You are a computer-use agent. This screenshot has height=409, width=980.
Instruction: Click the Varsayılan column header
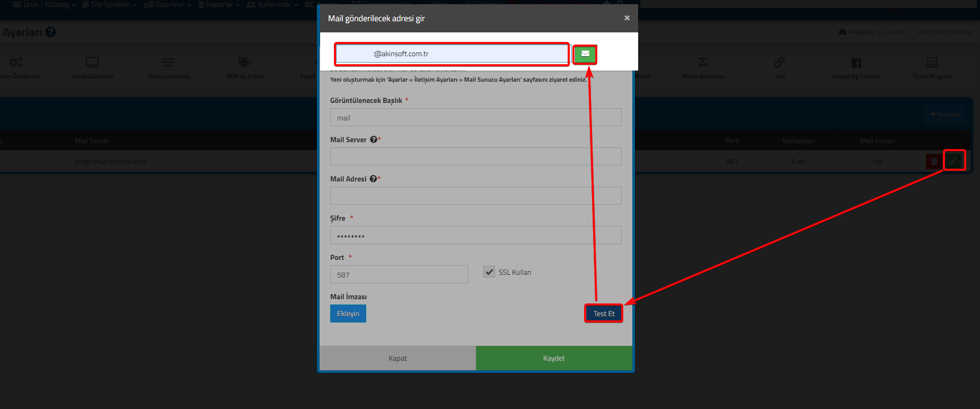point(798,141)
